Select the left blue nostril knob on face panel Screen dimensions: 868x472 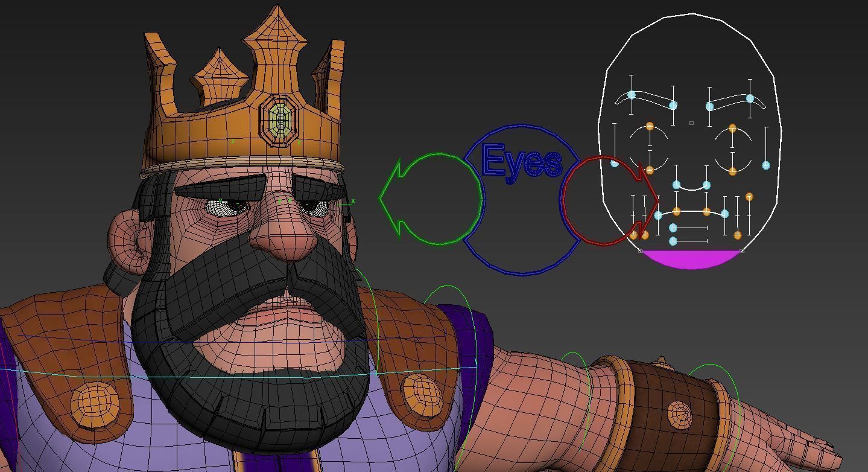point(677,185)
